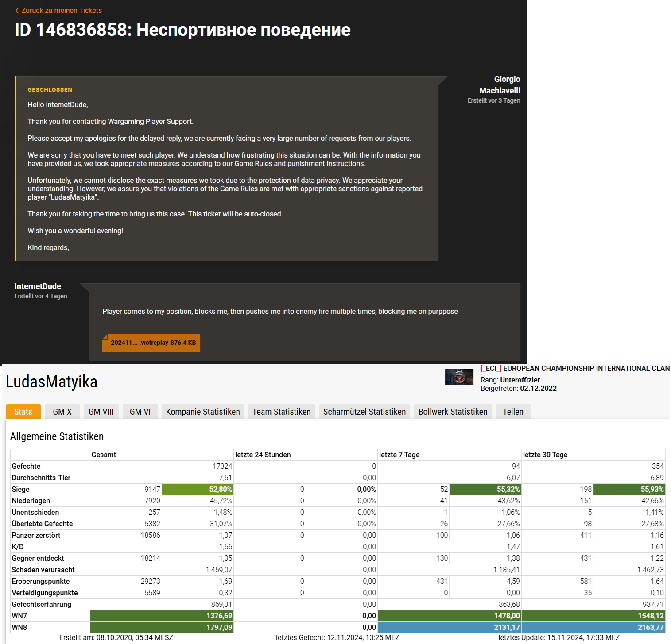
Task: Click total losses count 7920
Action: pos(152,501)
